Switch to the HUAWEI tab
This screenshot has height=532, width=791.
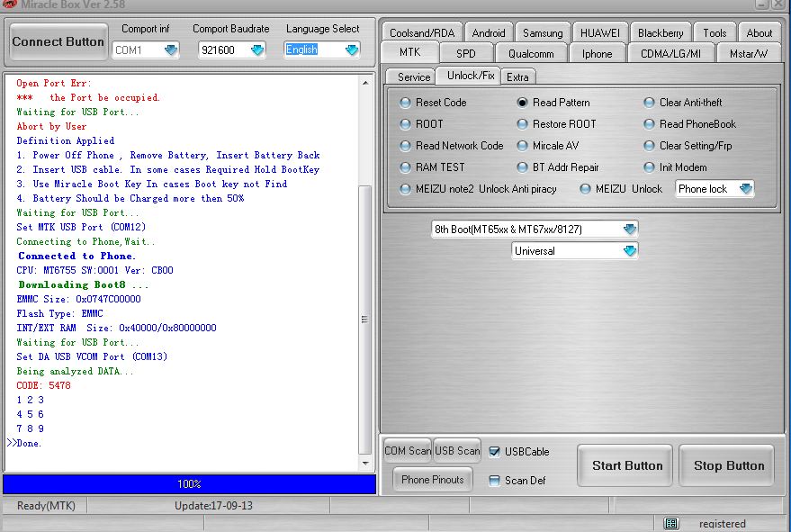[600, 32]
